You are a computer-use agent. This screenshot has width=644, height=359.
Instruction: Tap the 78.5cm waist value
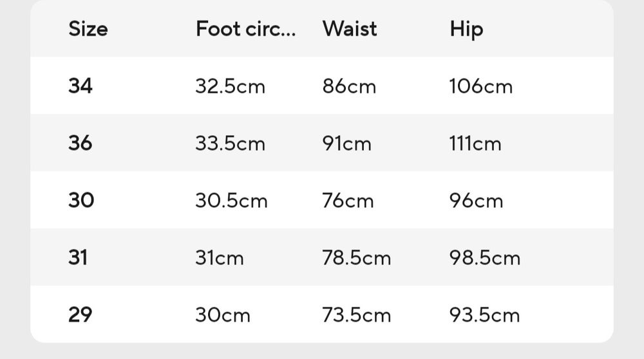tap(356, 258)
